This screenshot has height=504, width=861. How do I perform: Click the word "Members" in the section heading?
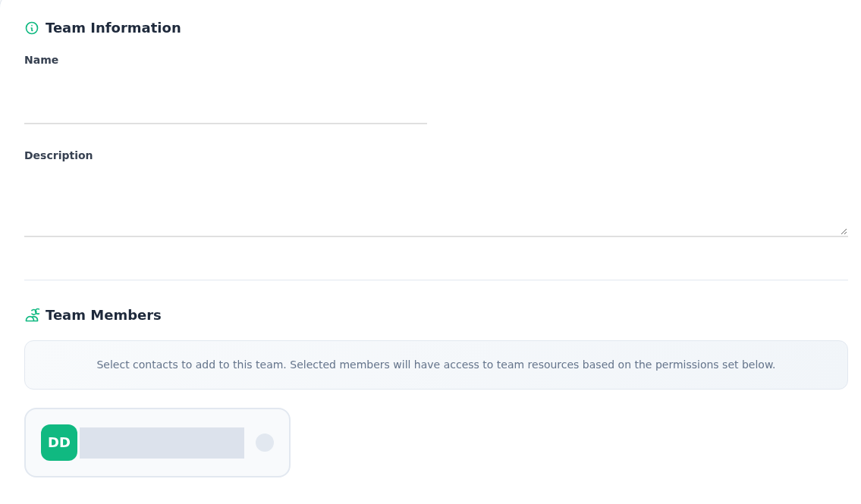click(x=126, y=315)
